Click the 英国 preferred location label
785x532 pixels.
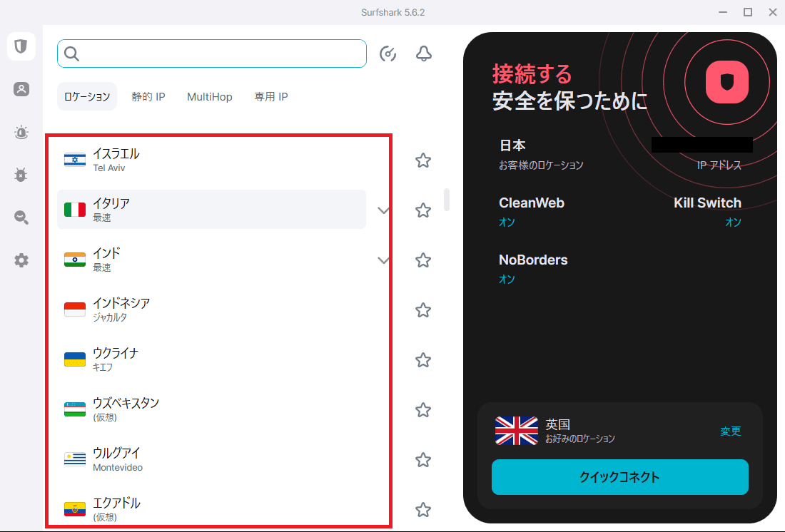tap(558, 424)
